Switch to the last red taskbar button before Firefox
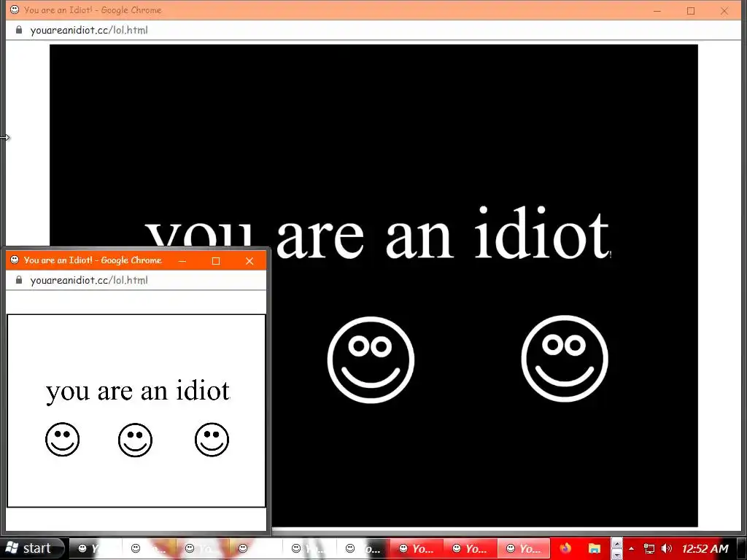Viewport: 747px width, 560px height. (523, 548)
